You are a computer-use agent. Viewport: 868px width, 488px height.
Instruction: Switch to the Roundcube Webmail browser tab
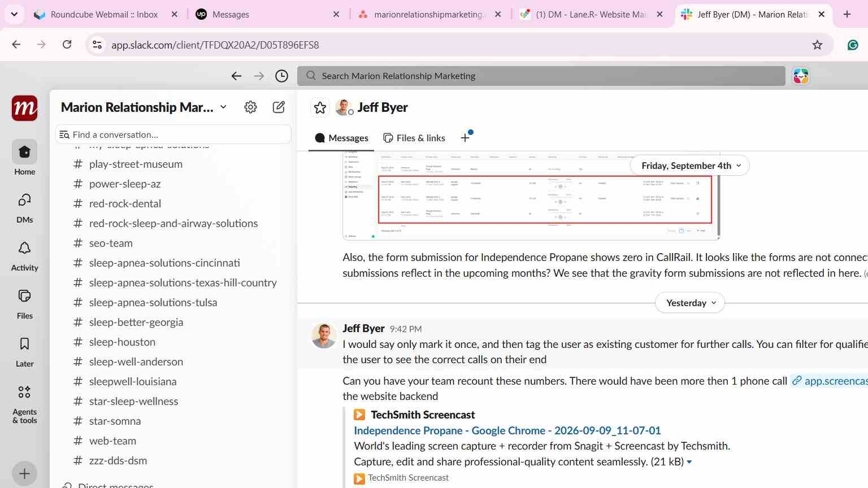coord(105,14)
